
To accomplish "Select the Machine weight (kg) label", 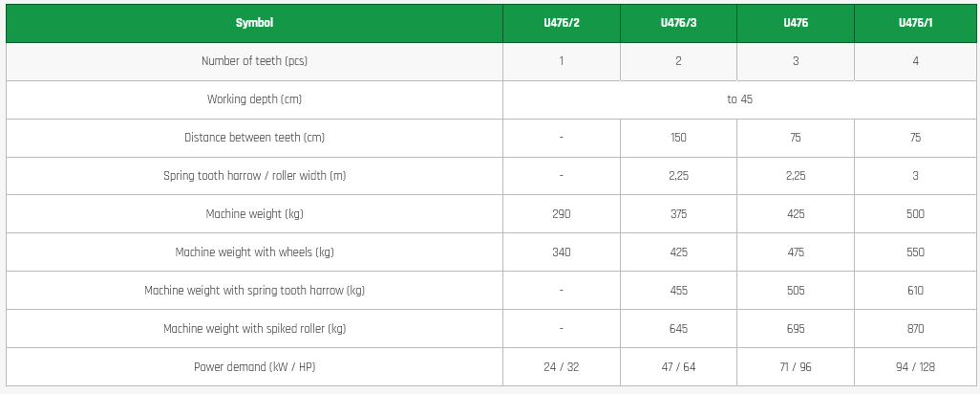I will (x=254, y=214).
